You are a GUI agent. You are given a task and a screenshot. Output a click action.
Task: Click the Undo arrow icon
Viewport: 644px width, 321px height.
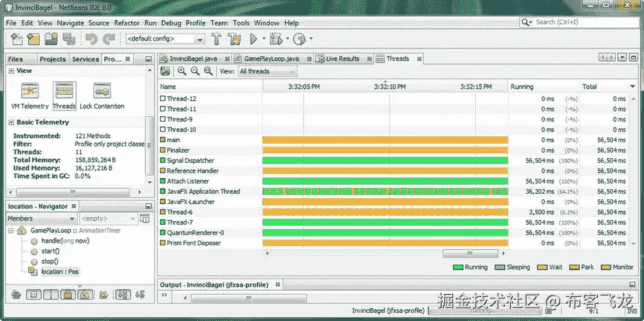(x=91, y=39)
